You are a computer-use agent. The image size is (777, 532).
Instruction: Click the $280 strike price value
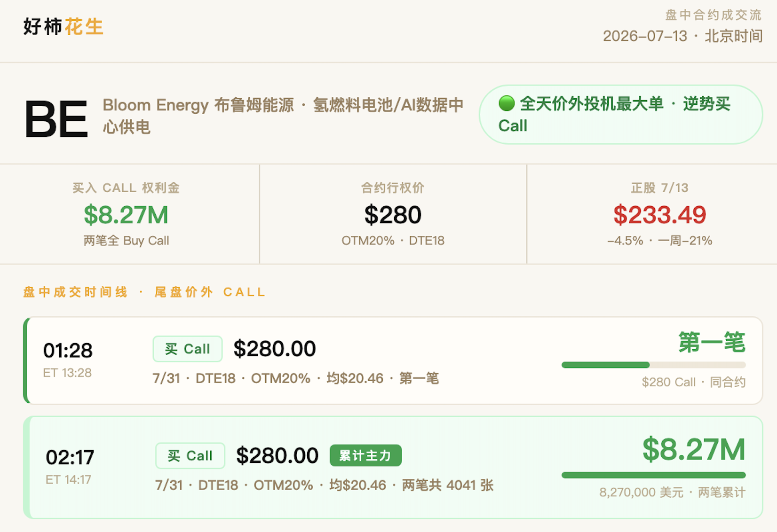393,215
